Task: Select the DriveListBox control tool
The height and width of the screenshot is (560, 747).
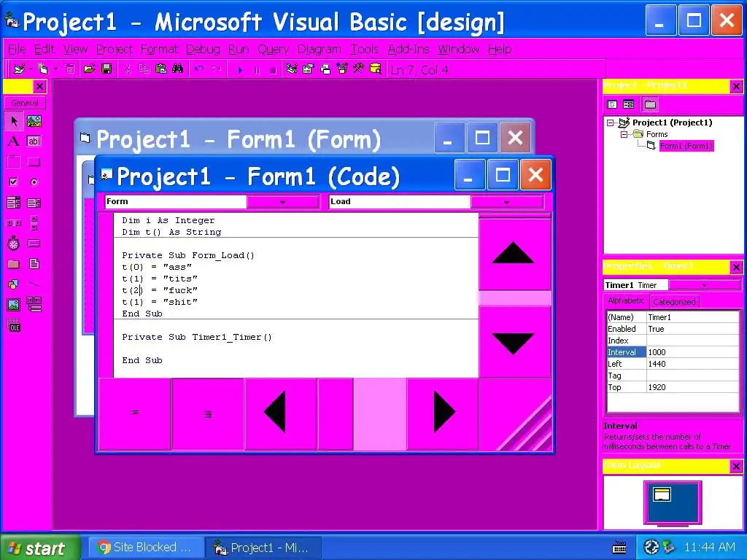Action: coord(34,244)
